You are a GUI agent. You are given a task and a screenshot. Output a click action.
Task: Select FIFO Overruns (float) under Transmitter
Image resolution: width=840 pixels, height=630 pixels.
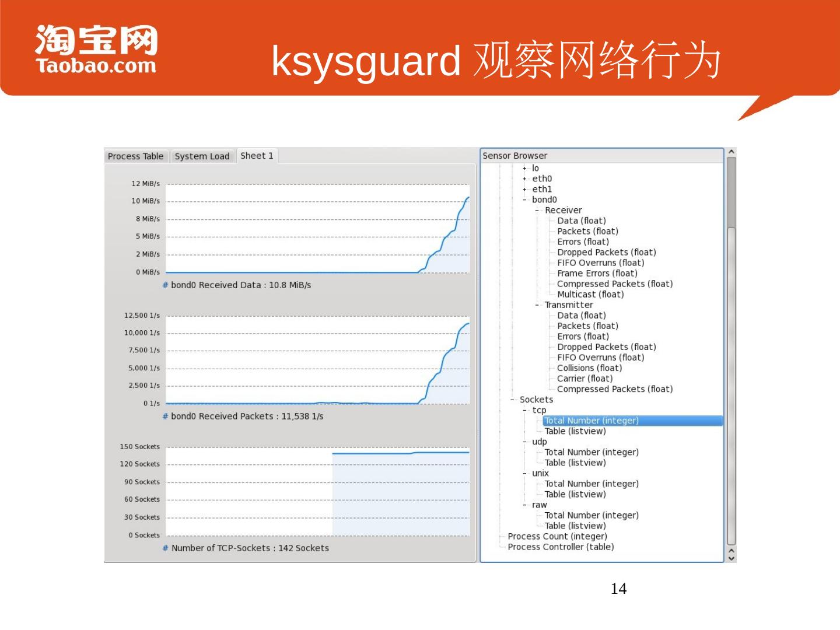[600, 358]
